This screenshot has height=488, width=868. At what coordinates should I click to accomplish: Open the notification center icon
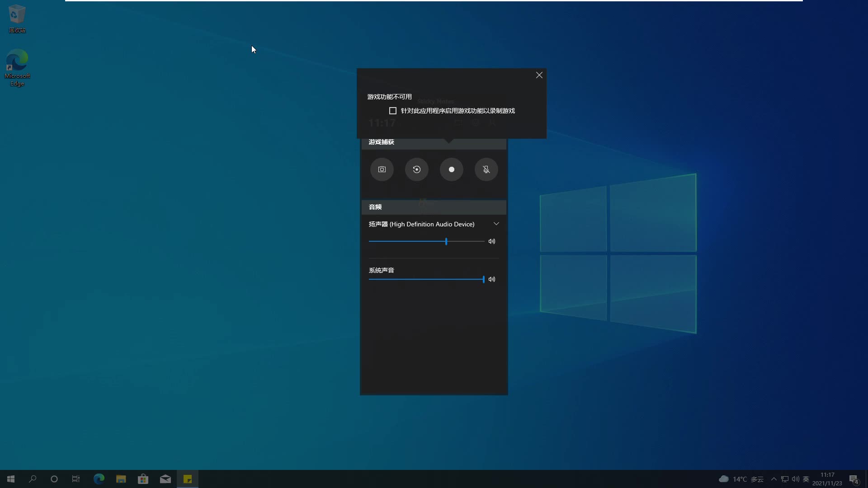(x=854, y=479)
